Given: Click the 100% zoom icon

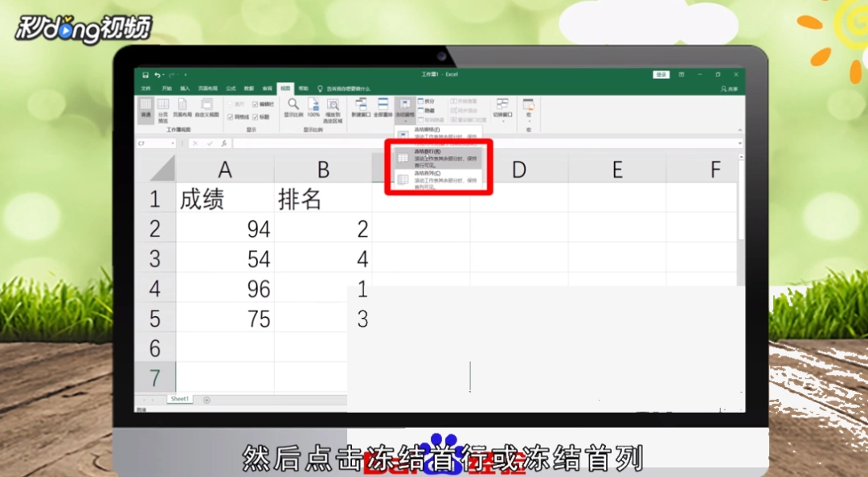Looking at the screenshot, I should pos(313,108).
